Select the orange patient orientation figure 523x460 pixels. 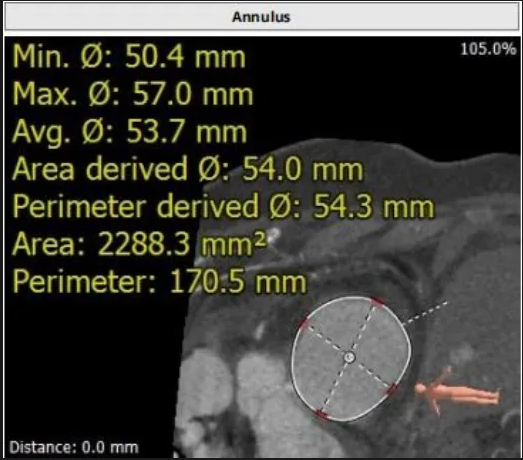457,391
